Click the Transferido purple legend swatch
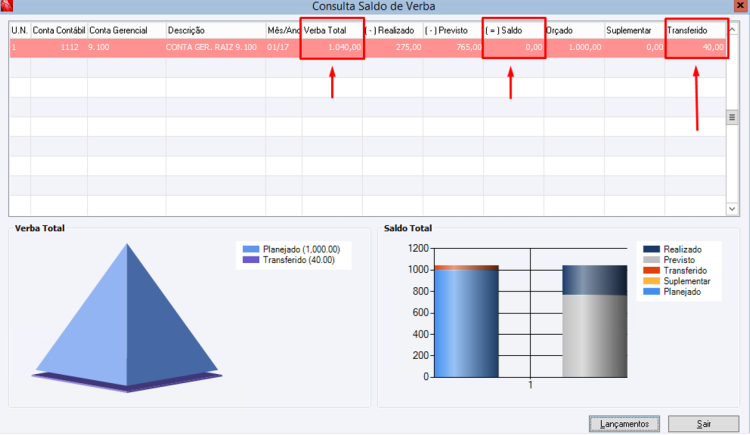750x435 pixels. (251, 260)
